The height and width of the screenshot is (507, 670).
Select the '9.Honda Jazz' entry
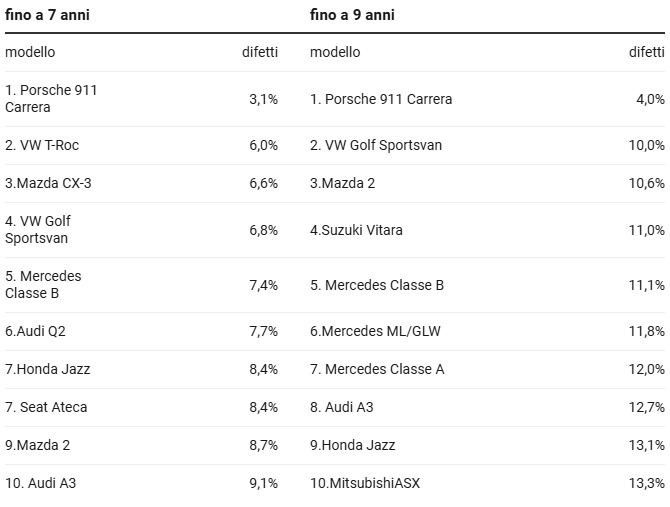pyautogui.click(x=352, y=445)
